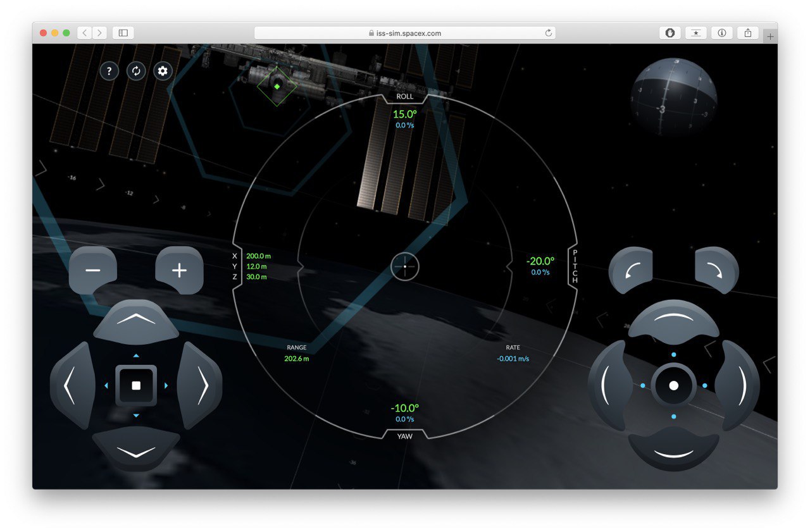Click the iss-sim.spacex.com address bar
Viewport: 810px width, 532px height.
click(x=405, y=33)
